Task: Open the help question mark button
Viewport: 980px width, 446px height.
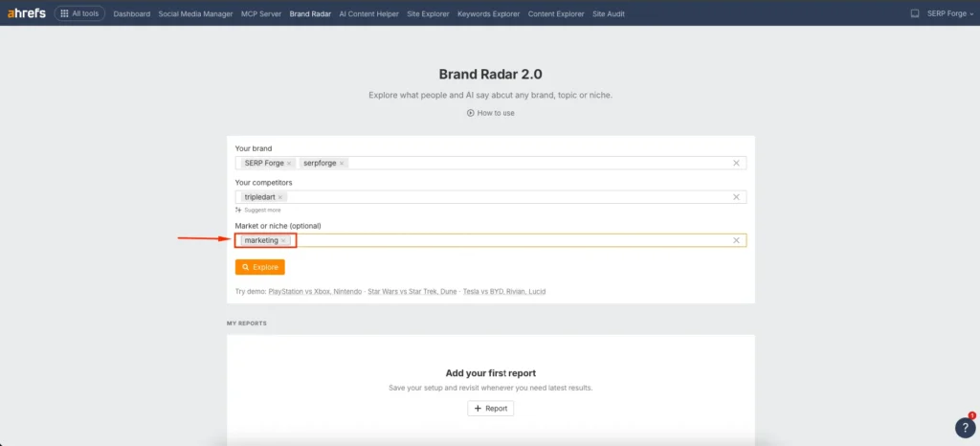Action: (x=965, y=428)
